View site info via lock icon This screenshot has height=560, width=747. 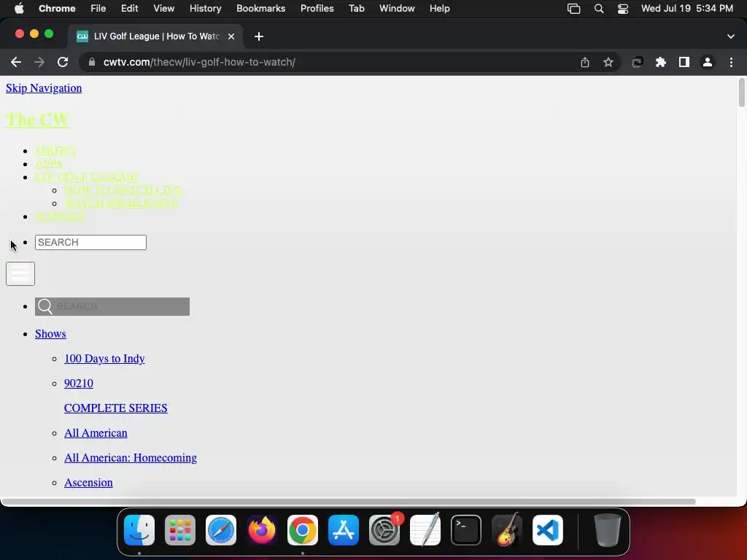92,62
